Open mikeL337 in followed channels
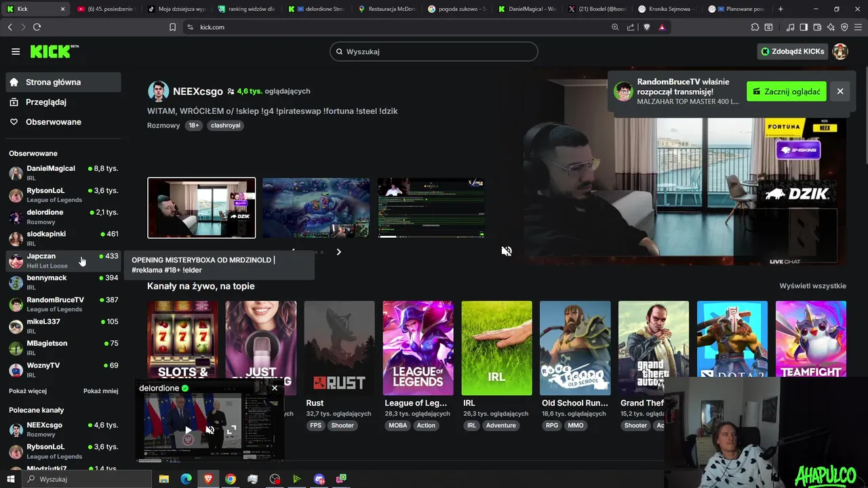The width and height of the screenshot is (868, 488). coord(63,326)
